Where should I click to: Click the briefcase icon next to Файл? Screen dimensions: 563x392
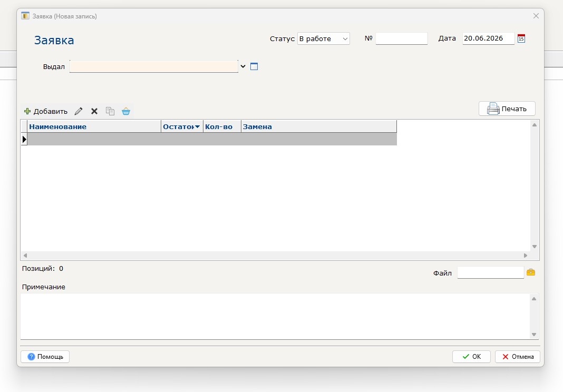(x=531, y=272)
